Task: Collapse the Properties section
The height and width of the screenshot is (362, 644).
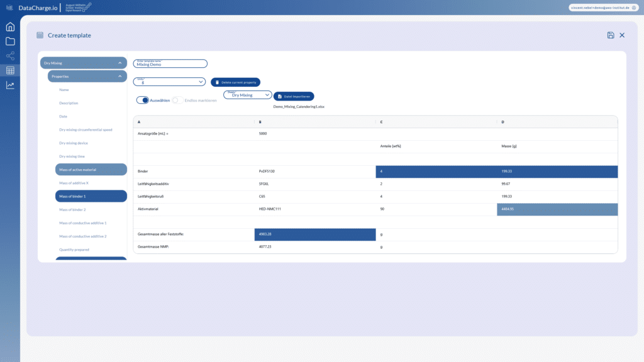Action: click(87, 76)
